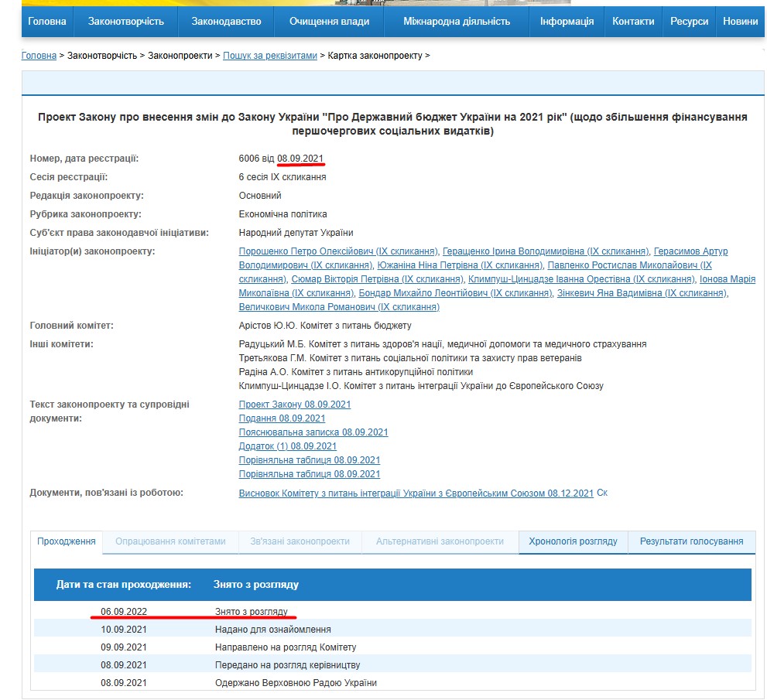This screenshot has height=700, width=767.
Task: Open the Проект Закону 08.09.2021 document
Action: [x=294, y=405]
